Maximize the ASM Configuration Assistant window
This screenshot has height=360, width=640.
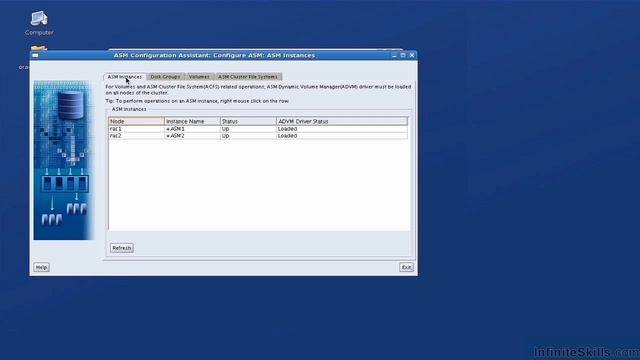click(403, 55)
